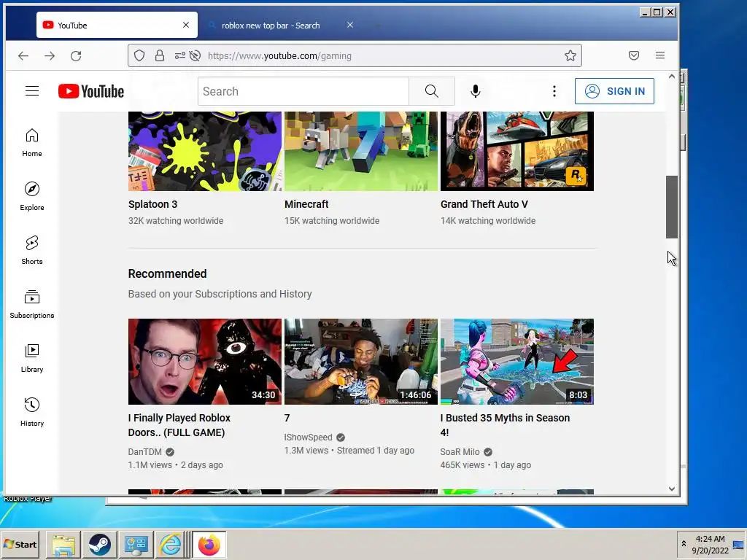Open the video titled '7'
Screen dimensions: 747x560
coord(287,418)
